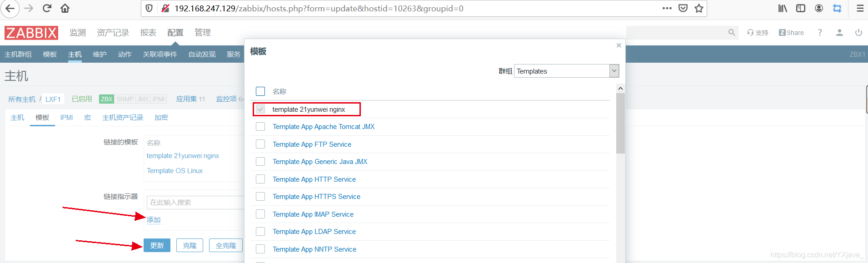
Task: Open linked Template OS Linux
Action: point(175,171)
